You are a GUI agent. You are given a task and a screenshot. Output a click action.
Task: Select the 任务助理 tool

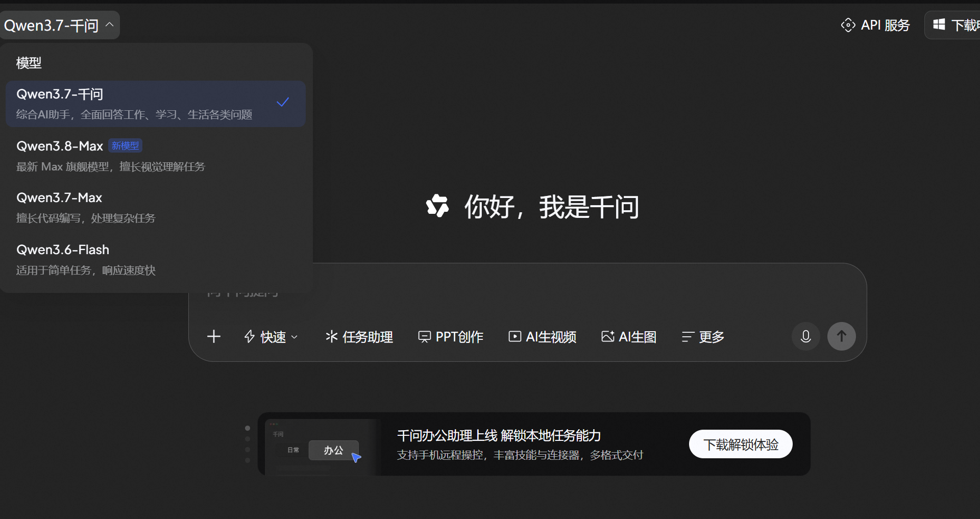(359, 337)
